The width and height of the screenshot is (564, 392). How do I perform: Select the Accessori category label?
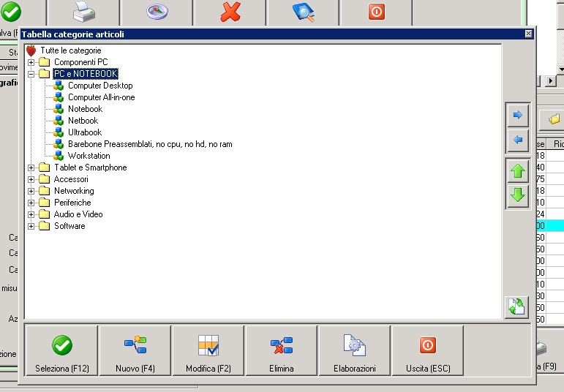tap(71, 179)
